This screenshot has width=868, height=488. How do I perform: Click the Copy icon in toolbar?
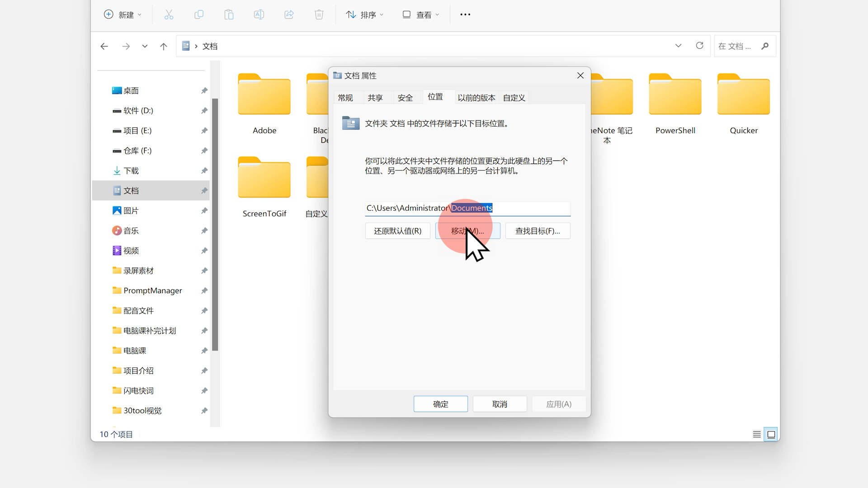tap(199, 15)
